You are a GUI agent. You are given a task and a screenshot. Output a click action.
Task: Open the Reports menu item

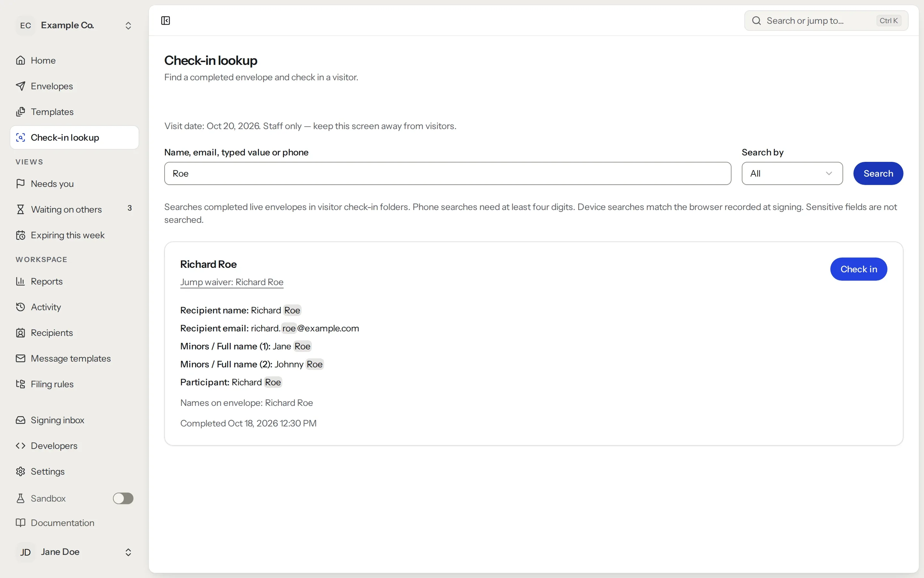point(74,281)
